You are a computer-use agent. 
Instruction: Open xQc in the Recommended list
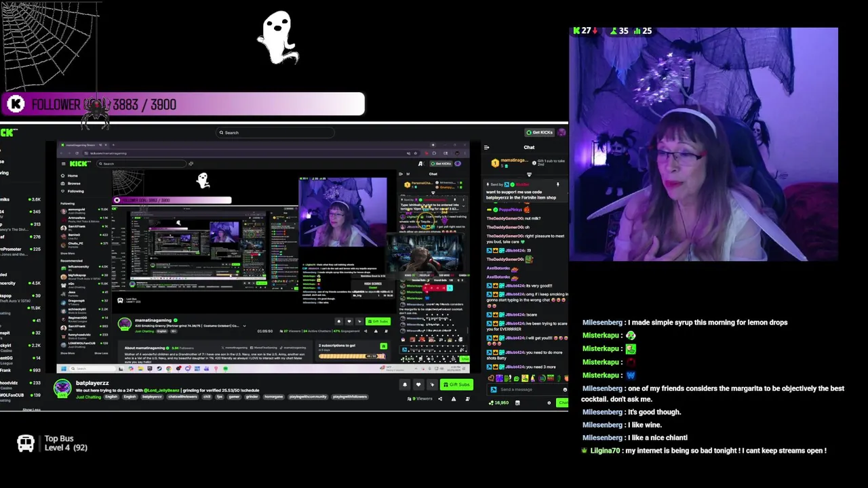click(84, 284)
